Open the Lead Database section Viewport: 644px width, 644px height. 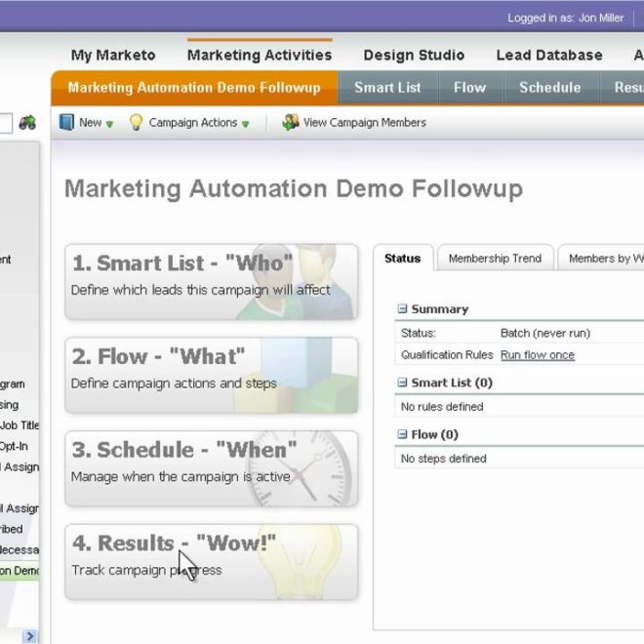pyautogui.click(x=549, y=55)
